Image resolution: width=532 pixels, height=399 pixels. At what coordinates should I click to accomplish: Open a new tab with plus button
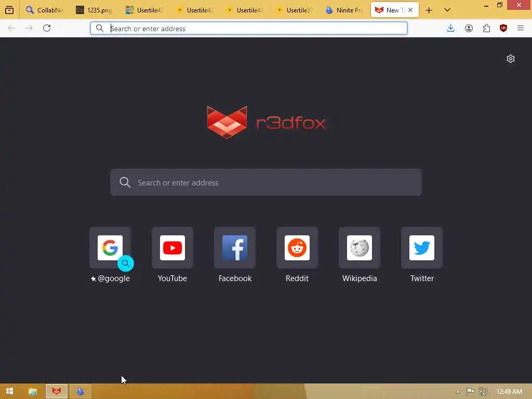429,10
